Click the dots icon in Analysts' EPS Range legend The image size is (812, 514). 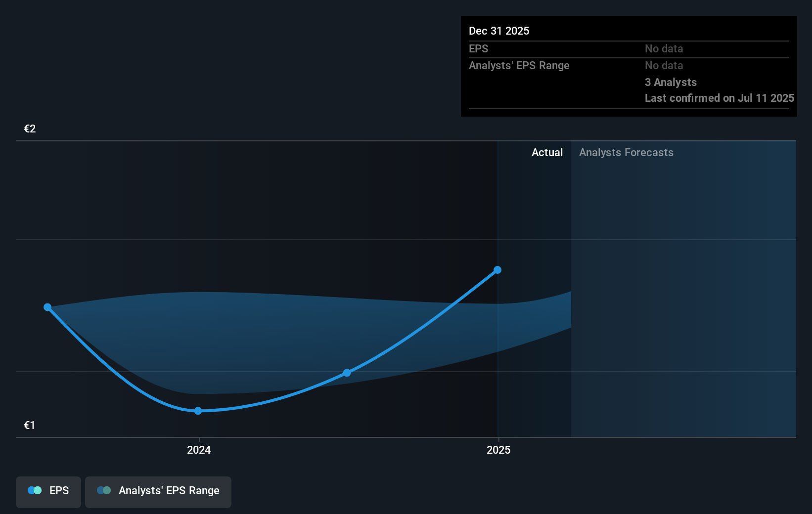click(x=104, y=490)
